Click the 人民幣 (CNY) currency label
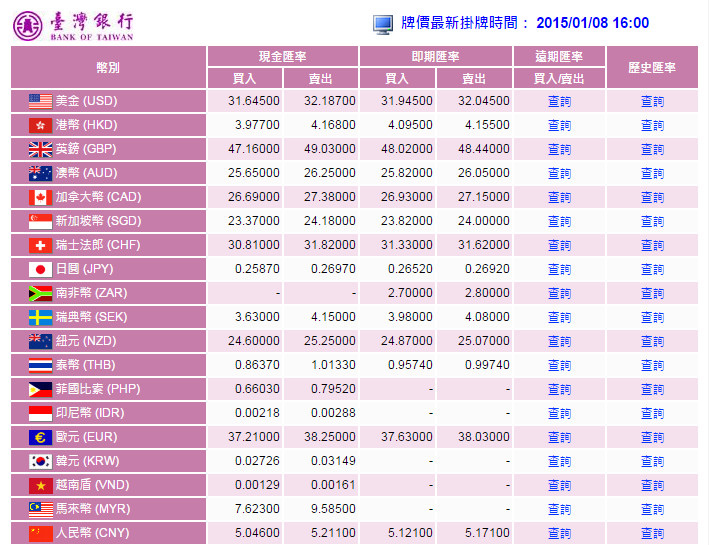709x545 pixels. (x=92, y=533)
